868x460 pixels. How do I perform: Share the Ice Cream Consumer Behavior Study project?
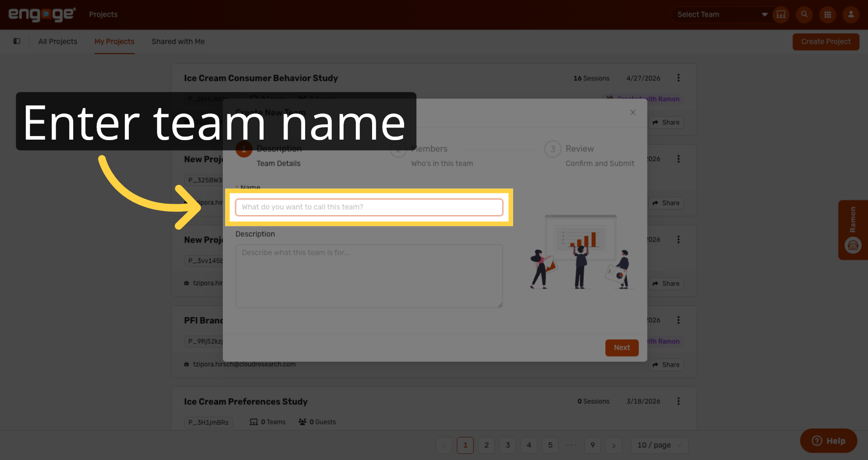point(666,122)
